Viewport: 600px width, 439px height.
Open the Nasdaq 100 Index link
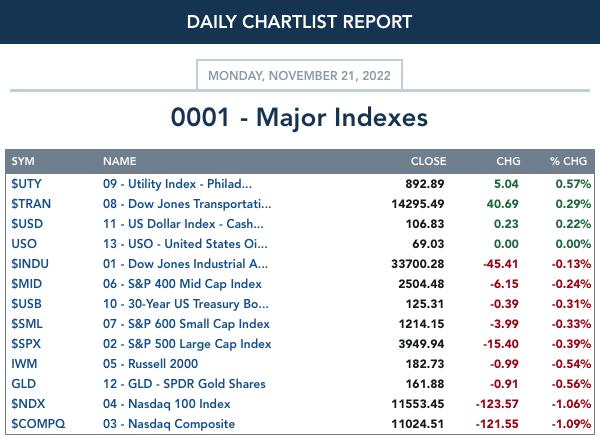click(166, 403)
